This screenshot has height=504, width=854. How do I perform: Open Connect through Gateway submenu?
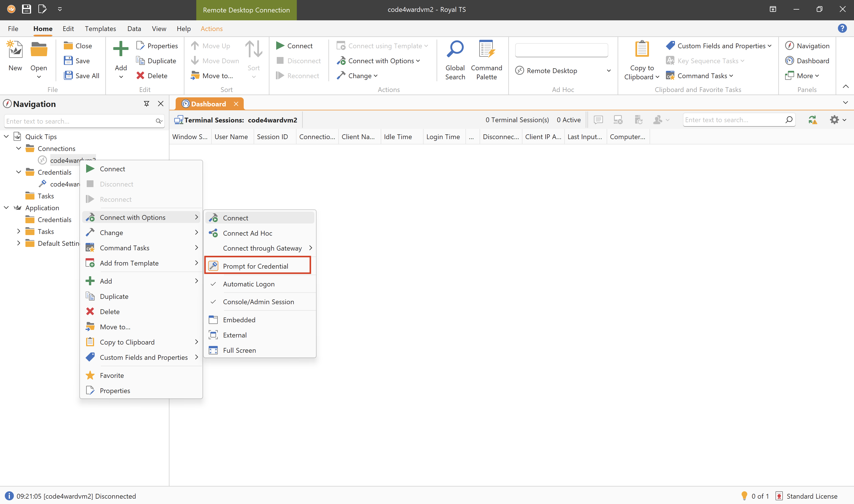[262, 248]
